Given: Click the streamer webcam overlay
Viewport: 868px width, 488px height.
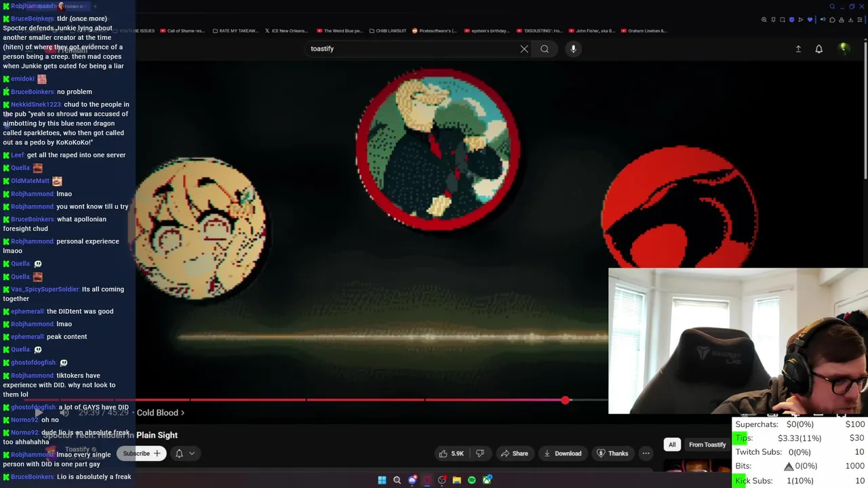Looking at the screenshot, I should click(738, 341).
